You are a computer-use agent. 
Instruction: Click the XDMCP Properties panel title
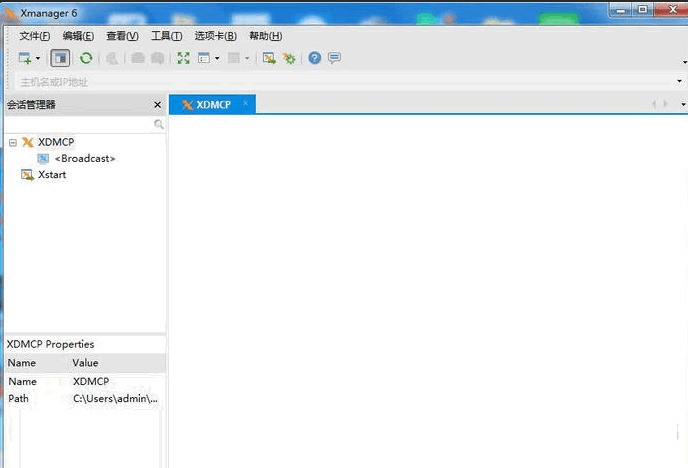coord(50,344)
